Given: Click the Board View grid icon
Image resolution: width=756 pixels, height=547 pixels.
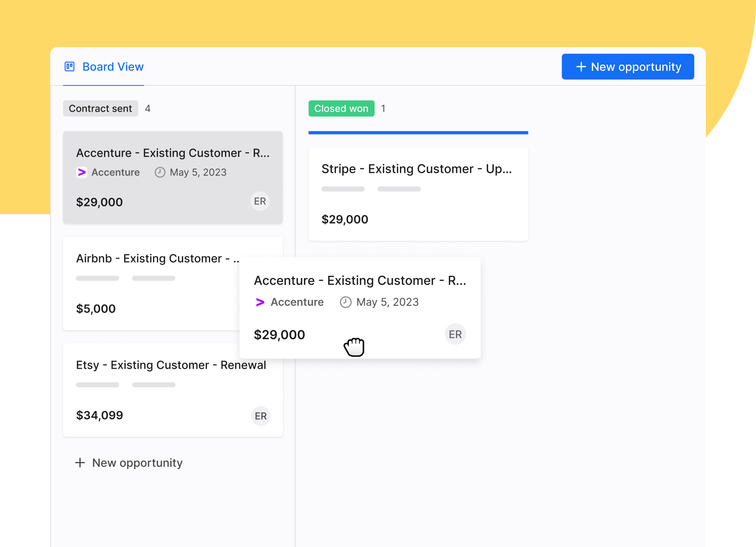Looking at the screenshot, I should coord(70,66).
